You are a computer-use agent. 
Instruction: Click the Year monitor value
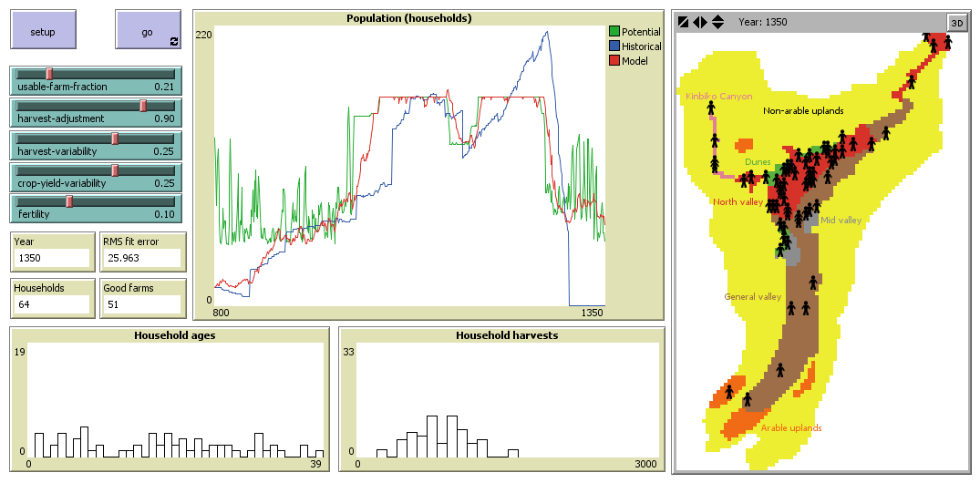(x=52, y=259)
